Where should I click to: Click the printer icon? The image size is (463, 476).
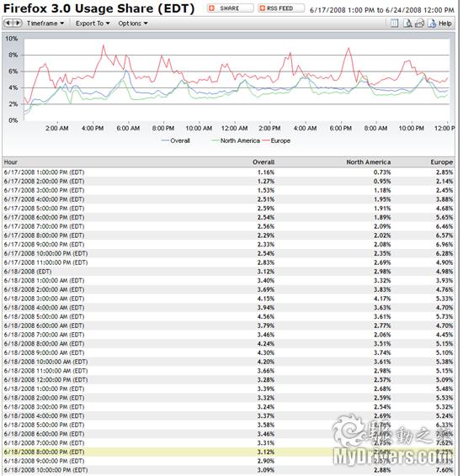pos(419,24)
